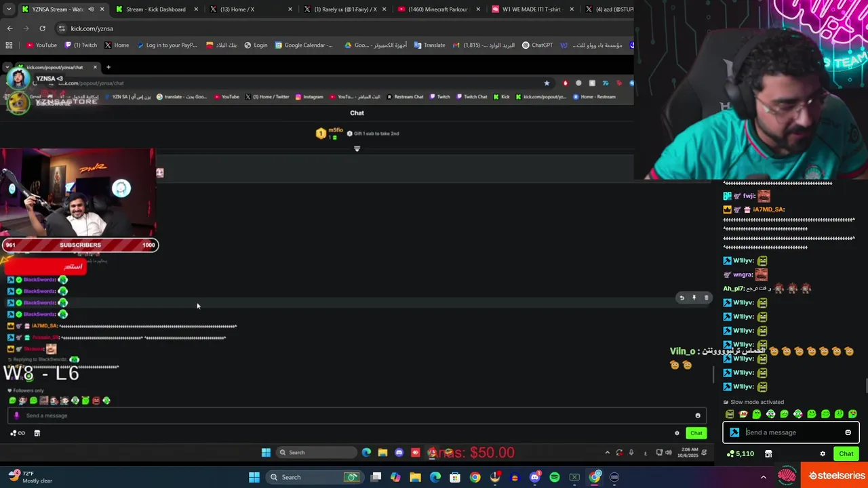The image size is (868, 488).
Task: Open the channel shop icon next to 5,110 points
Action: click(768, 453)
